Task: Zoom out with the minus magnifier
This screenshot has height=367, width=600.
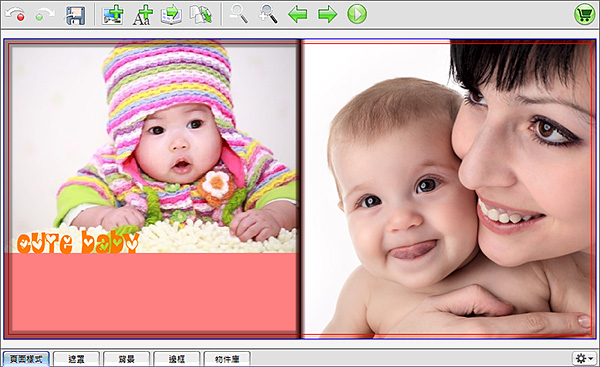Action: point(239,15)
